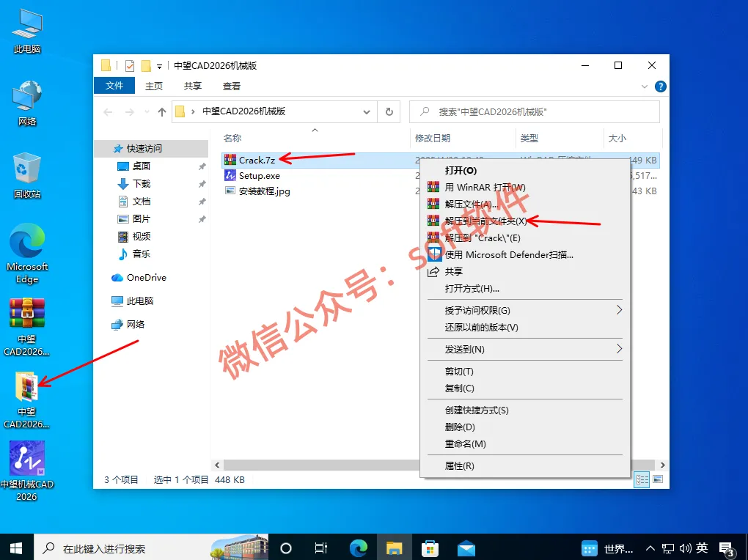Sort by the 类型 column header
The width and height of the screenshot is (748, 560).
pos(529,139)
